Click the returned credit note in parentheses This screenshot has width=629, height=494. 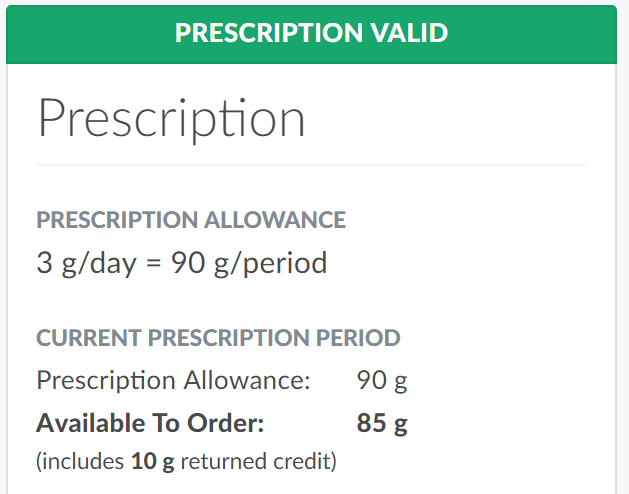[186, 462]
